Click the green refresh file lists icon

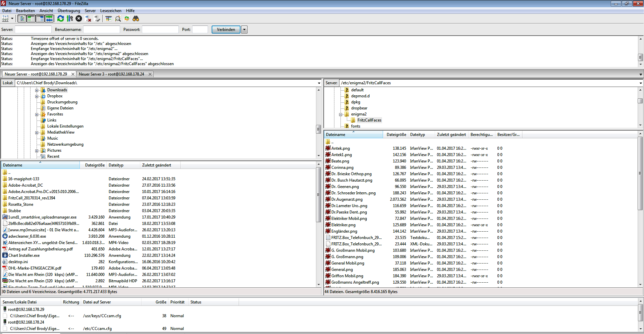click(x=60, y=19)
